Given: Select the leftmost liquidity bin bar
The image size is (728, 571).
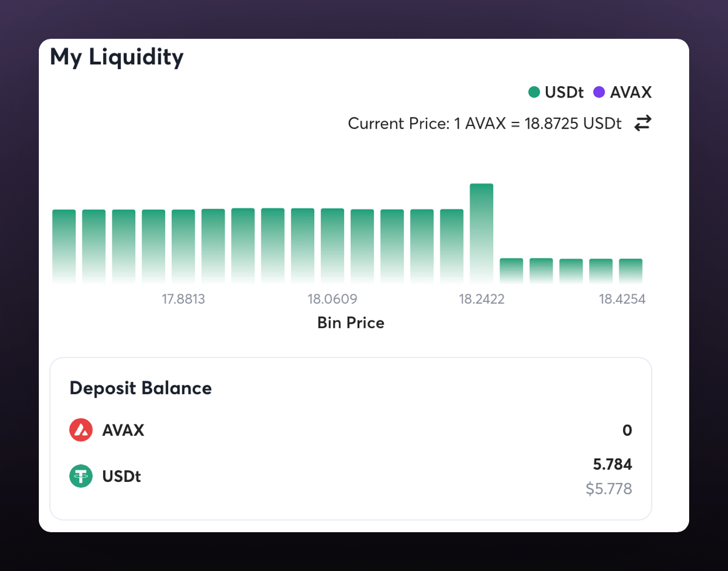Looking at the screenshot, I should pyautogui.click(x=64, y=246).
